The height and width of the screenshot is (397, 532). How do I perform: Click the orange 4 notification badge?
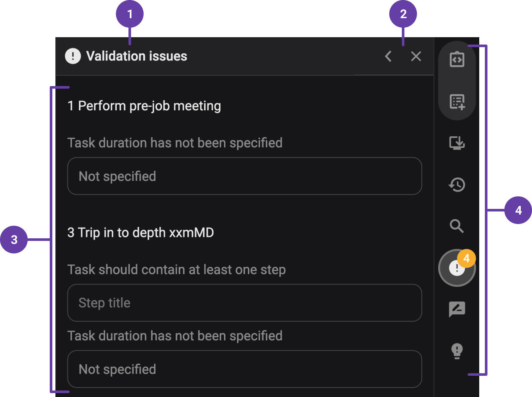pyautogui.click(x=467, y=258)
